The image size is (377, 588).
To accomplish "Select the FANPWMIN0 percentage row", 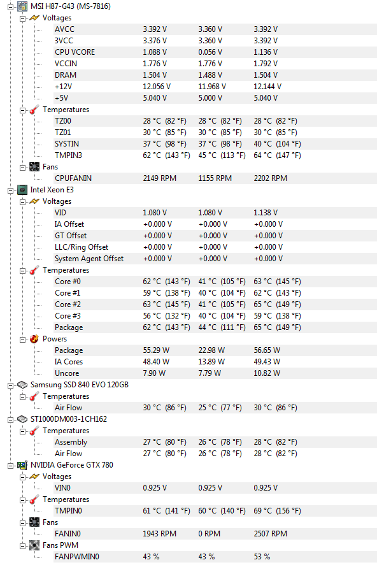I will click(x=215, y=557).
